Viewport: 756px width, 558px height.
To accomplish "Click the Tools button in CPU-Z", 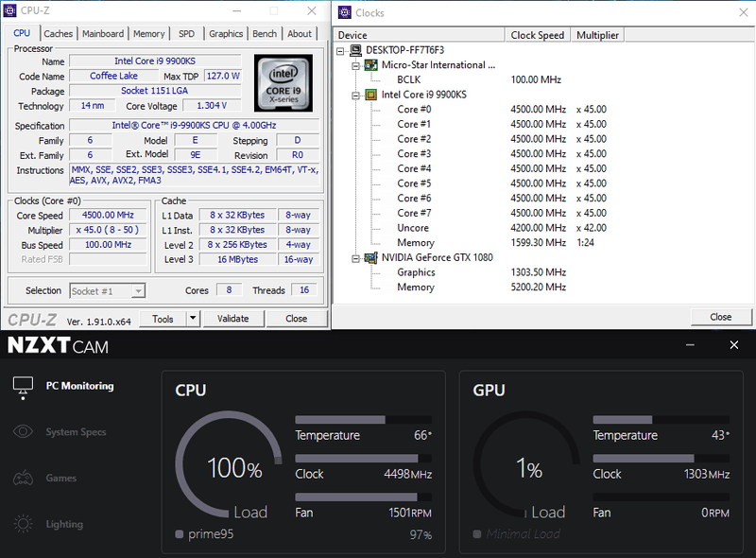I will pos(163,319).
